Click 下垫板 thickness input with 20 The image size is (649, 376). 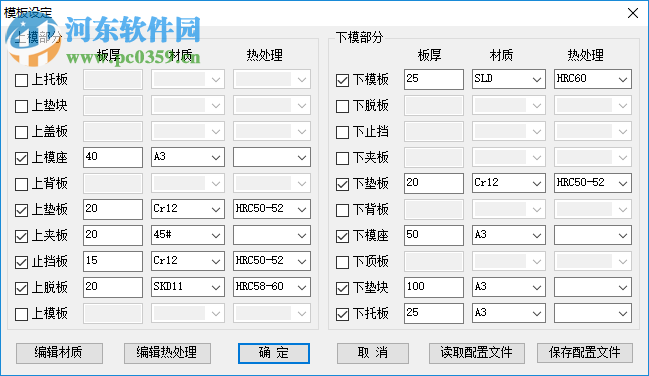434,183
